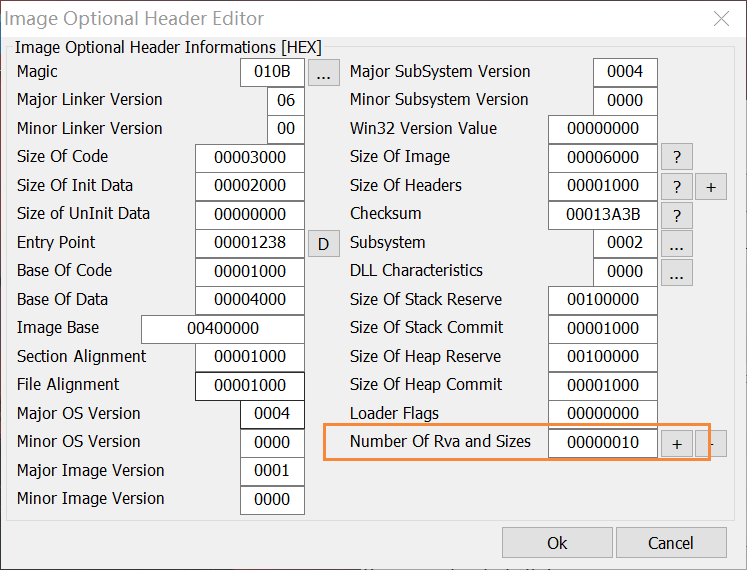Click the + button beside Number Of Rva and Sizes
747x570 pixels.
point(676,443)
